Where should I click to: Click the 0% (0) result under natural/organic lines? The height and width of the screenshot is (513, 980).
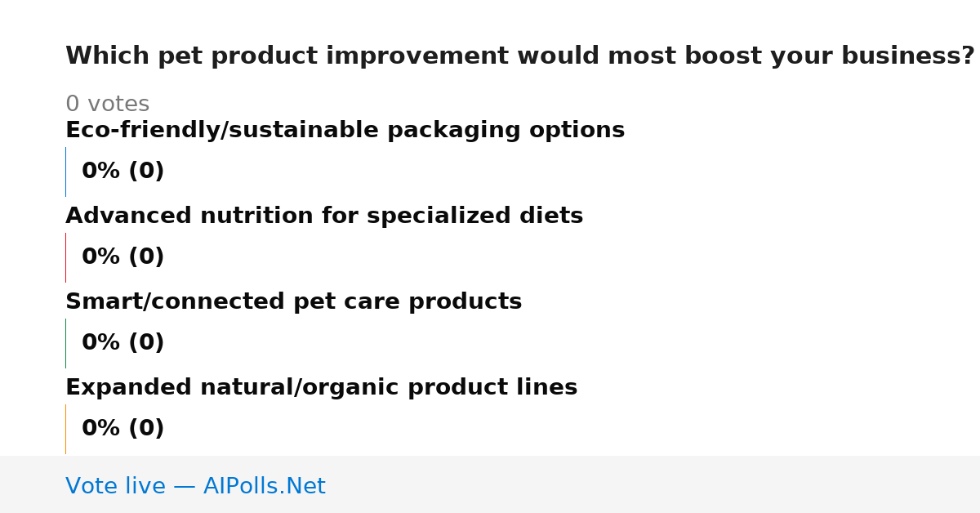pyautogui.click(x=122, y=429)
